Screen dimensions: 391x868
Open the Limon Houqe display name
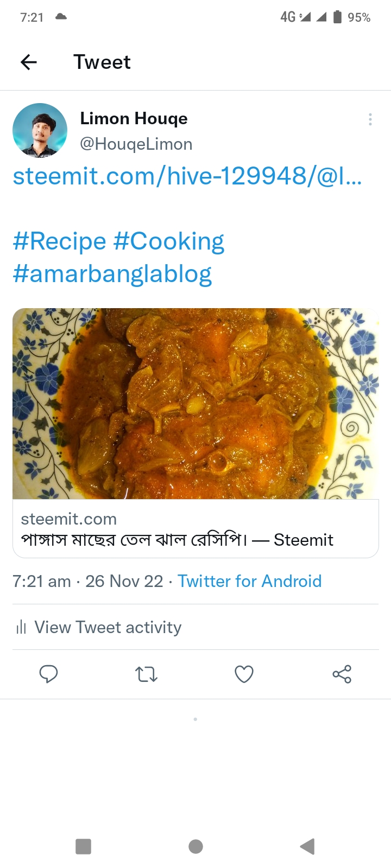(x=134, y=118)
